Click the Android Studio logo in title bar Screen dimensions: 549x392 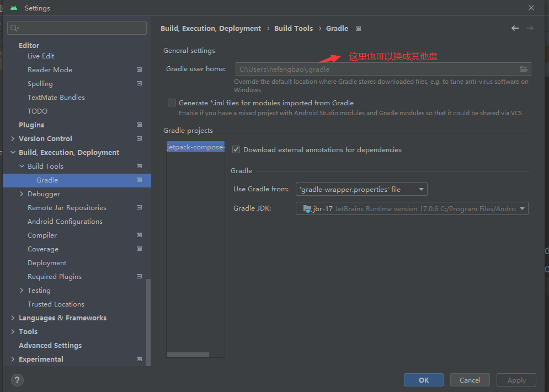click(14, 8)
